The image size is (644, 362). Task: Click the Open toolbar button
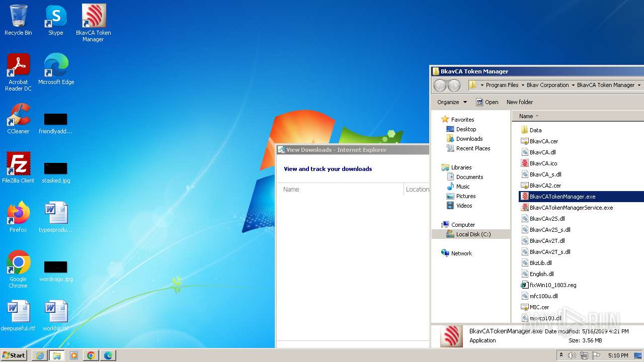487,102
